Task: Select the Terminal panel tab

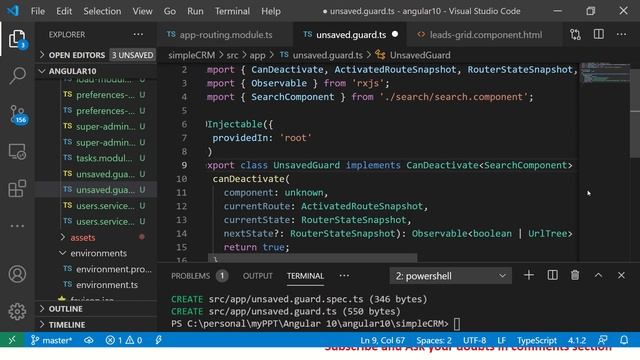Action: tap(305, 276)
